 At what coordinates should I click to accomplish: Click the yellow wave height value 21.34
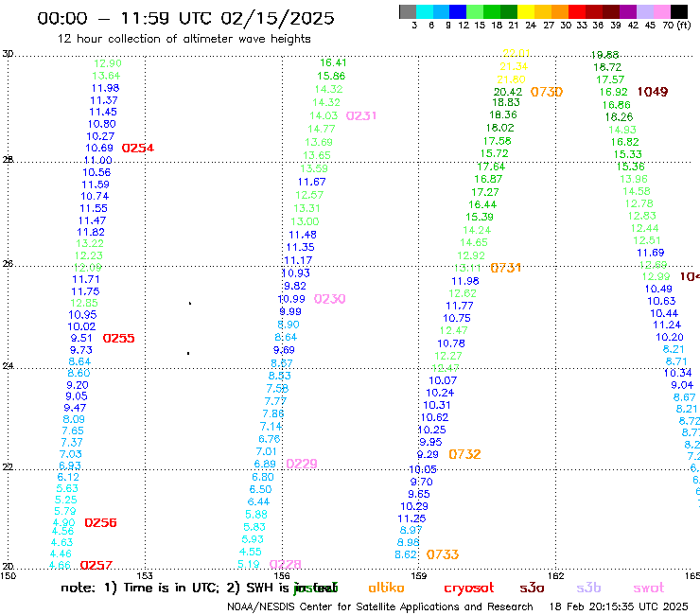(514, 66)
